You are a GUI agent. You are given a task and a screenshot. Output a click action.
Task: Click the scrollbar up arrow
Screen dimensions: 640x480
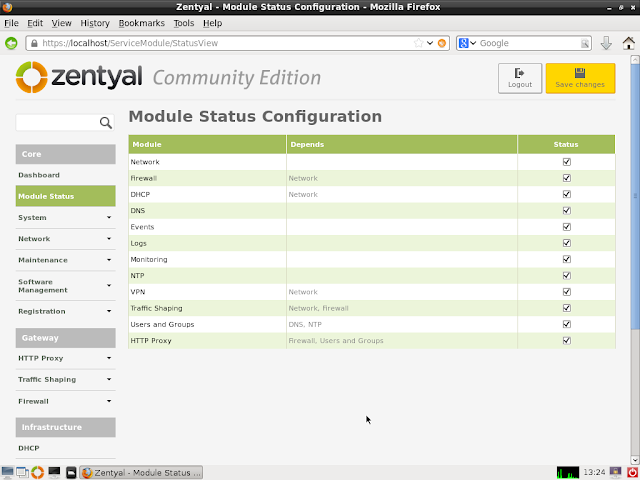[635, 60]
